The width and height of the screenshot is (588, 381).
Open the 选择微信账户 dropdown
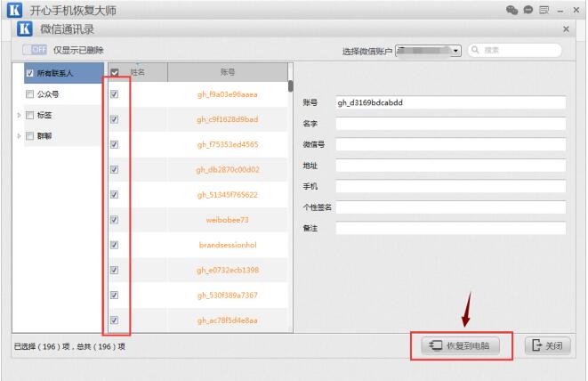pos(428,51)
